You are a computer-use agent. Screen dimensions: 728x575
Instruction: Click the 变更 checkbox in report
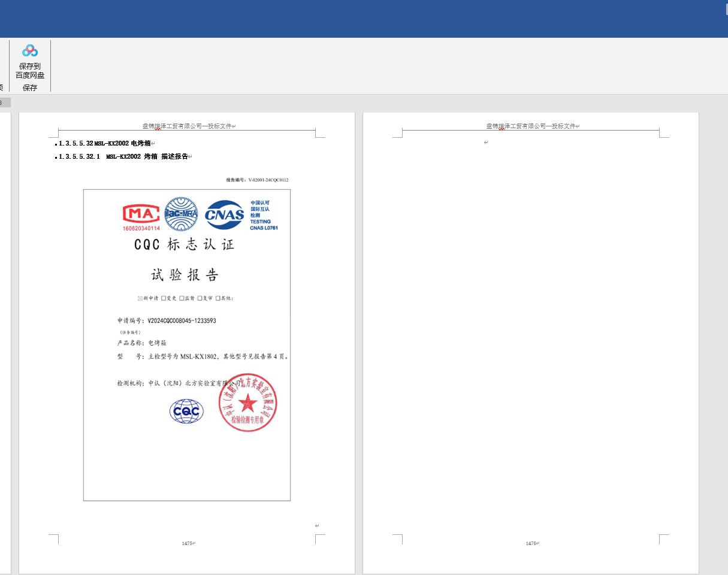pos(164,298)
